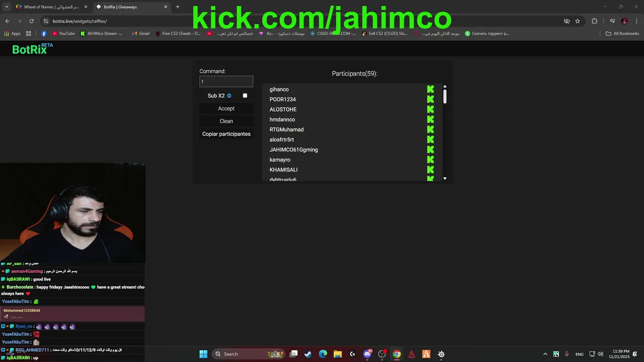Open the YouTube bookmark
This screenshot has width=644, height=362.
63,34
